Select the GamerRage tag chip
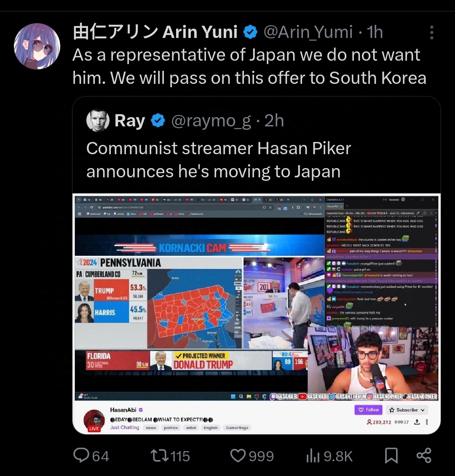Viewport: 455px width, 476px height. pos(237,428)
